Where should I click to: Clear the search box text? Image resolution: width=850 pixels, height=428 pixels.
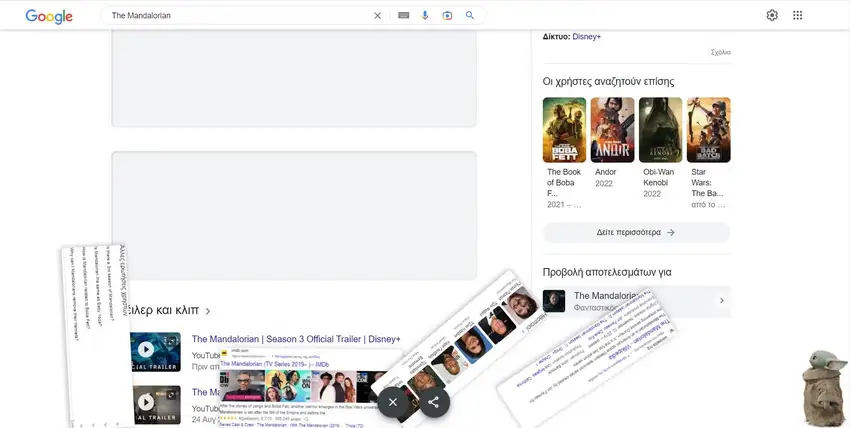377,16
